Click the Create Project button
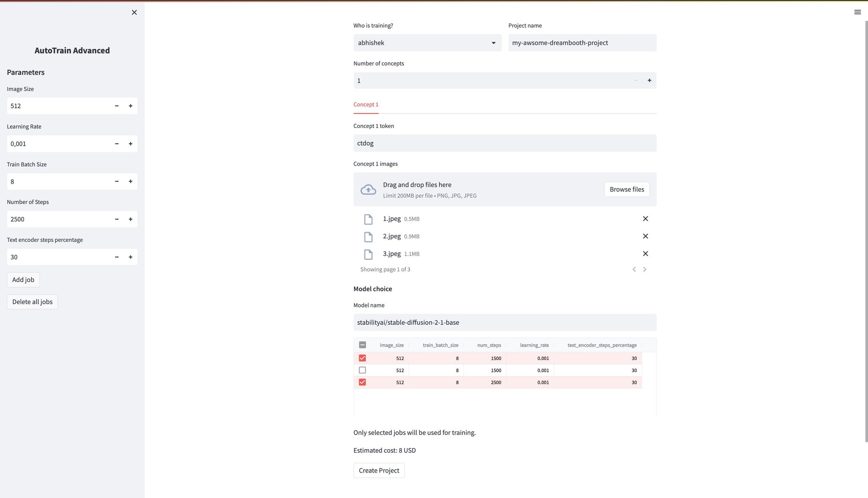Screen dimensions: 868x498 coord(379,470)
